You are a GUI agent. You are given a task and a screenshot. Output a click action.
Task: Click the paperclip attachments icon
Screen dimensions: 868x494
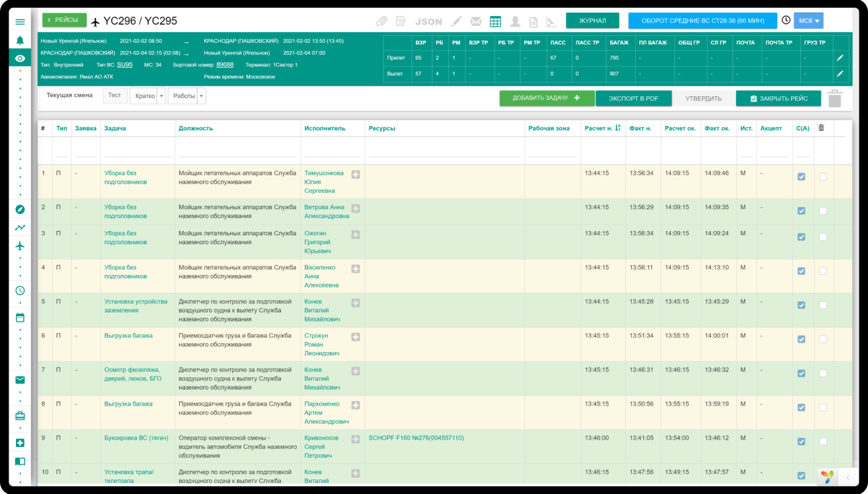pyautogui.click(x=382, y=21)
